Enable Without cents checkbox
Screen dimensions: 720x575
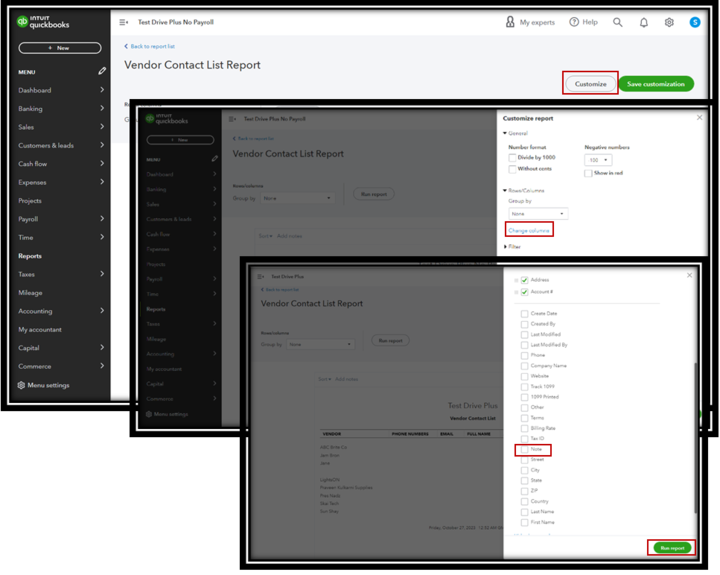click(x=512, y=169)
